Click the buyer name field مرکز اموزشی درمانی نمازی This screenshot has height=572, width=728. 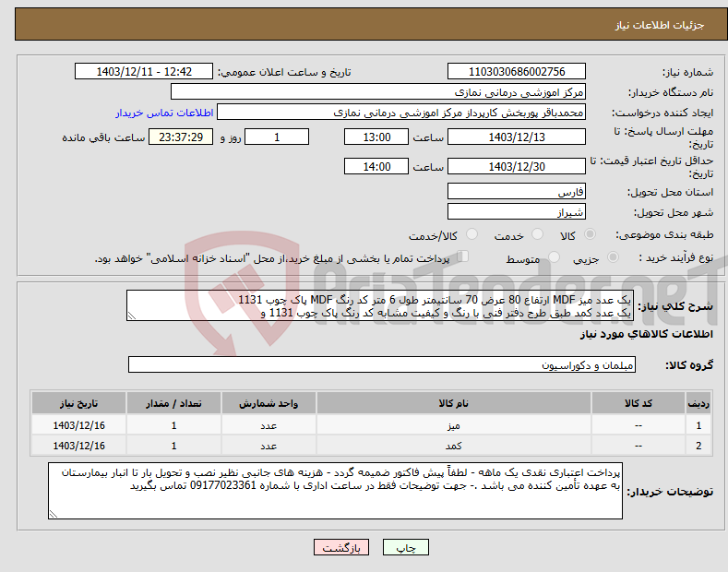pos(378,91)
